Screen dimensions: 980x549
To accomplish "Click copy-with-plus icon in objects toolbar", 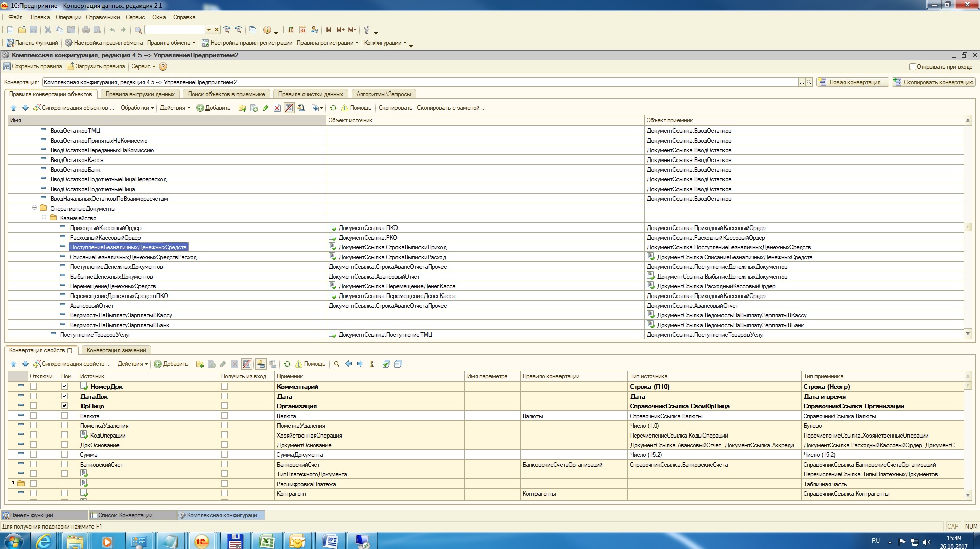I will [x=254, y=108].
